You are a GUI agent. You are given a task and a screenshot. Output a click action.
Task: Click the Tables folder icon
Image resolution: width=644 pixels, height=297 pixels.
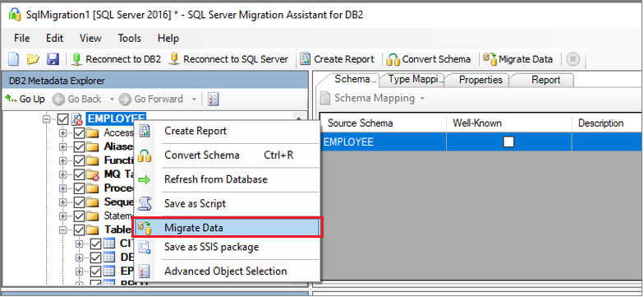tap(93, 230)
